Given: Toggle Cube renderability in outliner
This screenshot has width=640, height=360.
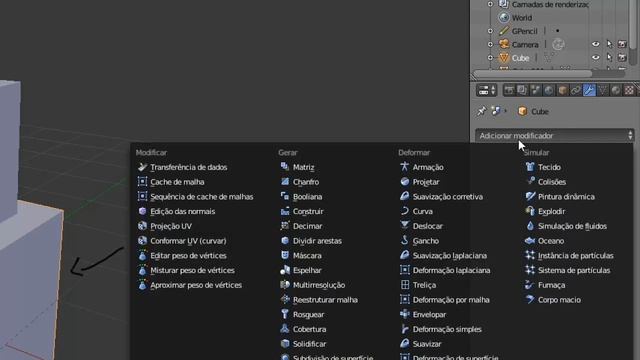Looking at the screenshot, I should coord(622,58).
